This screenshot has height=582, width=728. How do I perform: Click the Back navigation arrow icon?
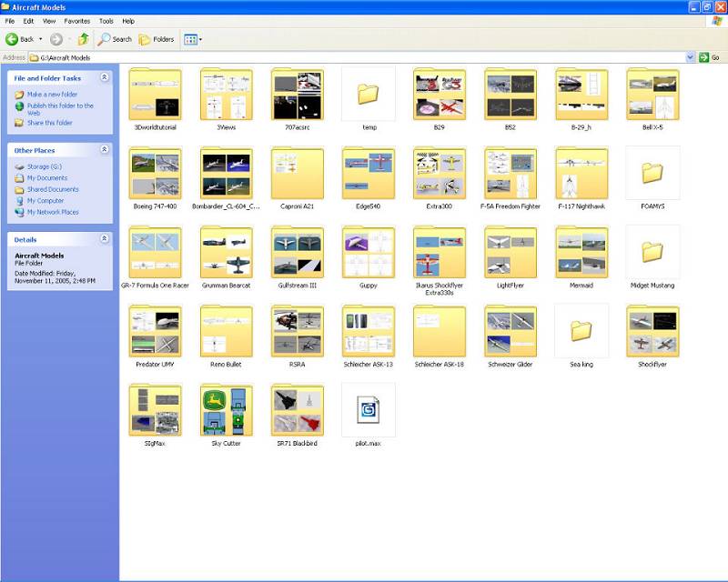pyautogui.click(x=12, y=39)
